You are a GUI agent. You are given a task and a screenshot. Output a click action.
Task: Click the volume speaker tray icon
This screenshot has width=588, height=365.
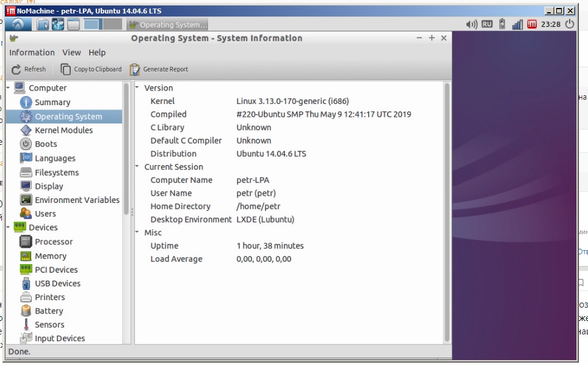tap(471, 24)
